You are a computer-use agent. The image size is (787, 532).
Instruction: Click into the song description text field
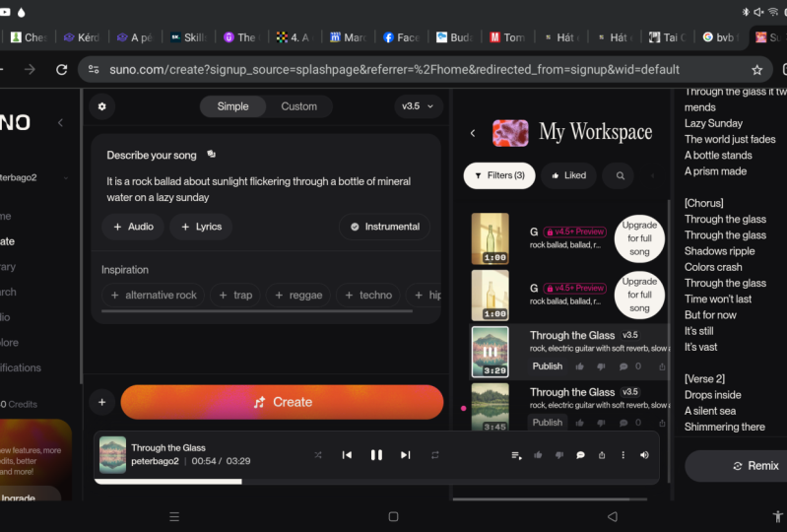tap(266, 189)
